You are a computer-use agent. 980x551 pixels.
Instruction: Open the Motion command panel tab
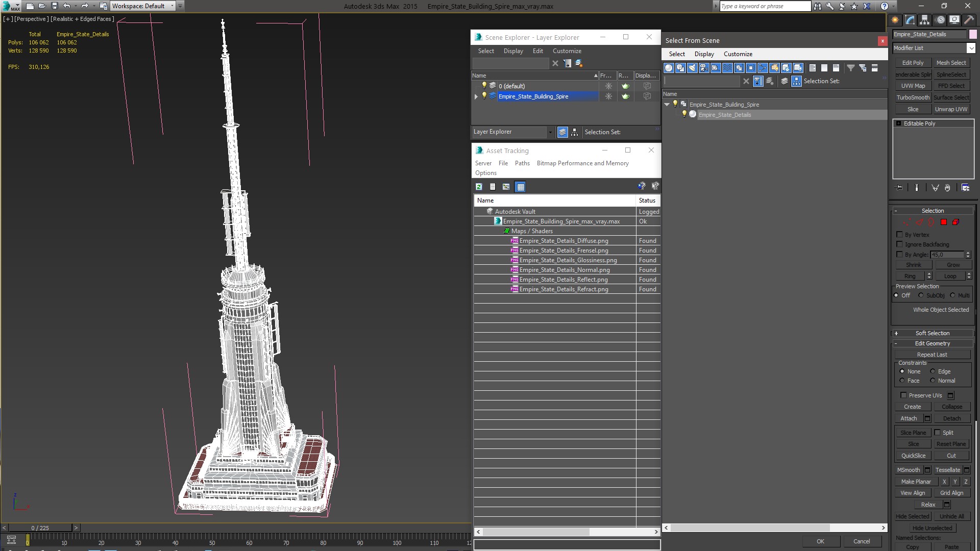click(940, 20)
